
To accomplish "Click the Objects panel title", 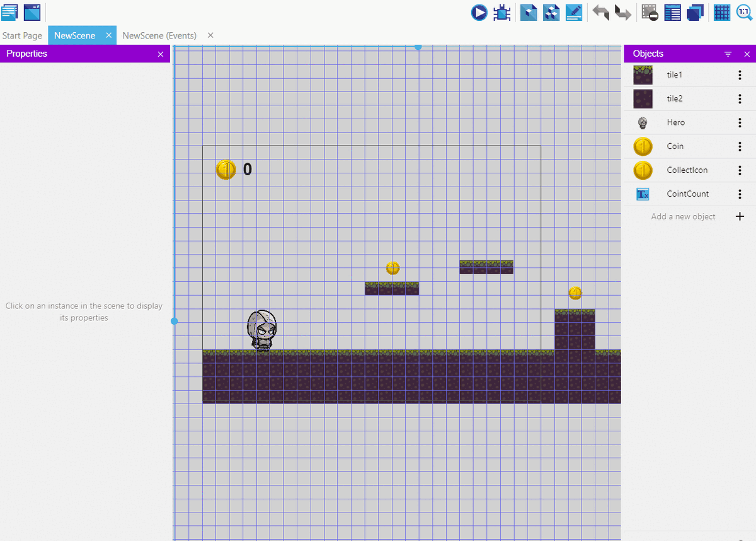I will coord(648,54).
